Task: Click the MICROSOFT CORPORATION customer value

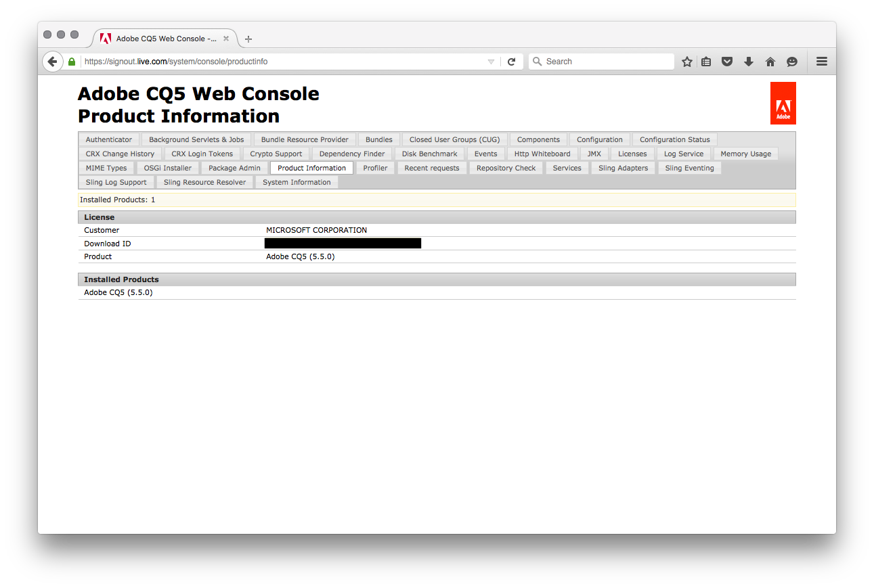Action: 317,230
